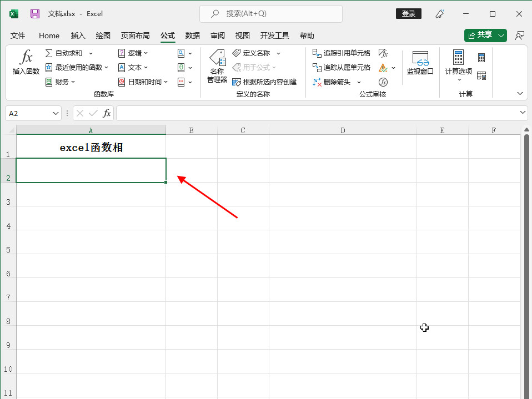This screenshot has width=532, height=399.
Task: Open the File (文件) tab
Action: 18,36
